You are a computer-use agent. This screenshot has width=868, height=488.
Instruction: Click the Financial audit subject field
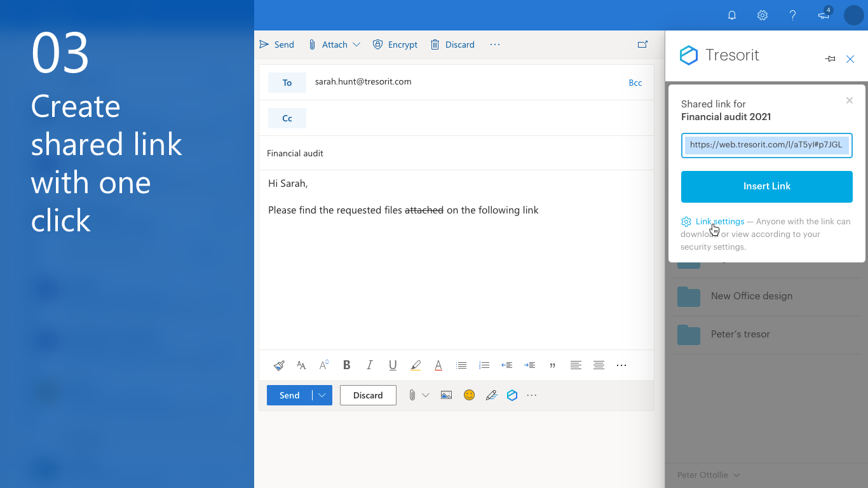[x=456, y=153]
